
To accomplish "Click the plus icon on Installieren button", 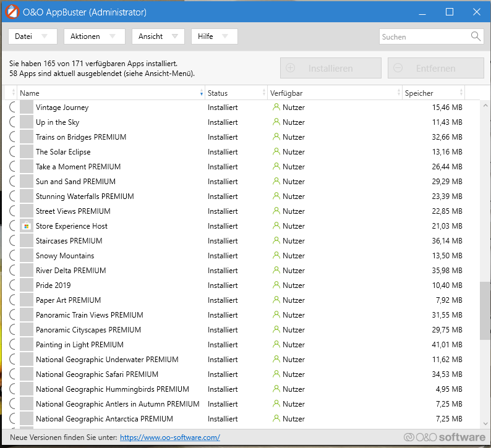I will 290,68.
